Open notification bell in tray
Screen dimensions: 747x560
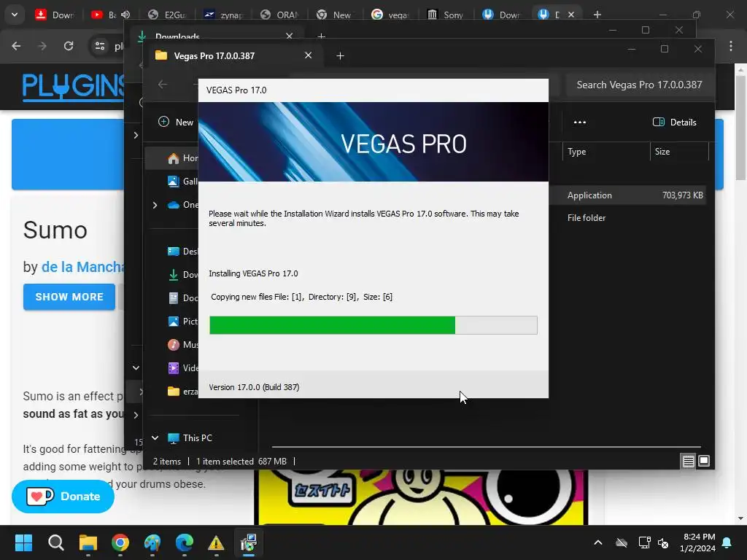point(727,542)
